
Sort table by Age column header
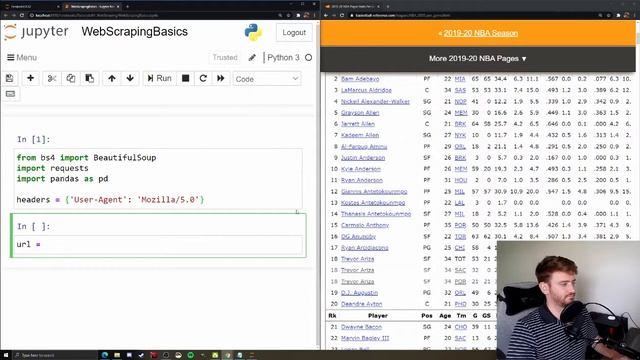(445, 316)
